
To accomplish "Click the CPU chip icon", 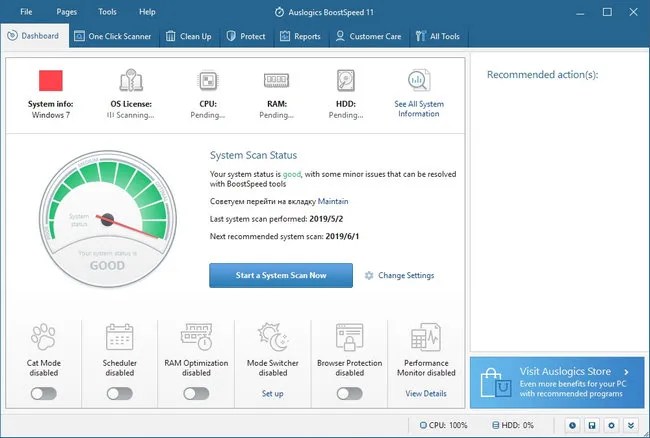I will pyautogui.click(x=208, y=80).
